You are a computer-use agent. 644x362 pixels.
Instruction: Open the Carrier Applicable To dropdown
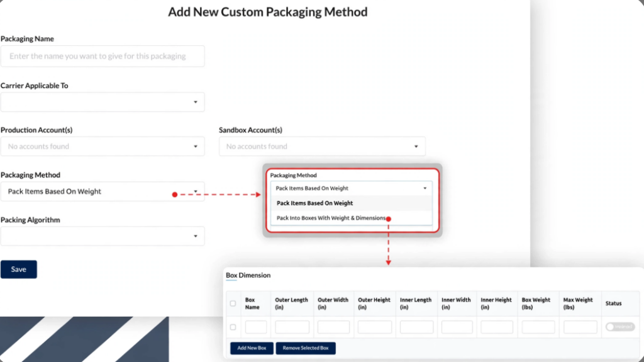pos(103,102)
